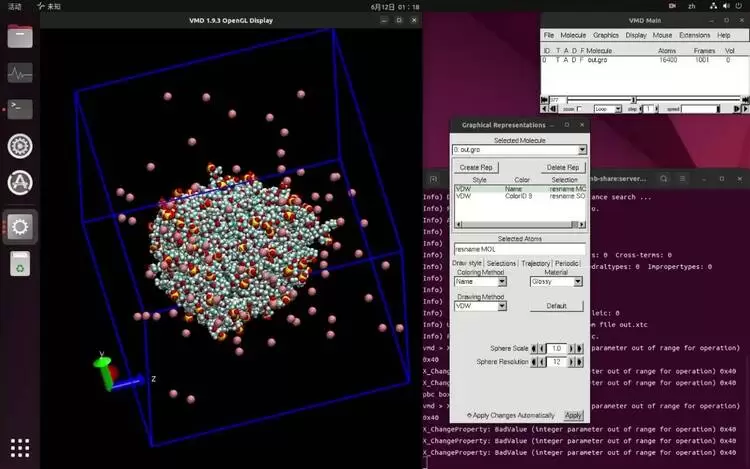Open Terminal from the dock
The image size is (750, 469).
pyautogui.click(x=20, y=109)
